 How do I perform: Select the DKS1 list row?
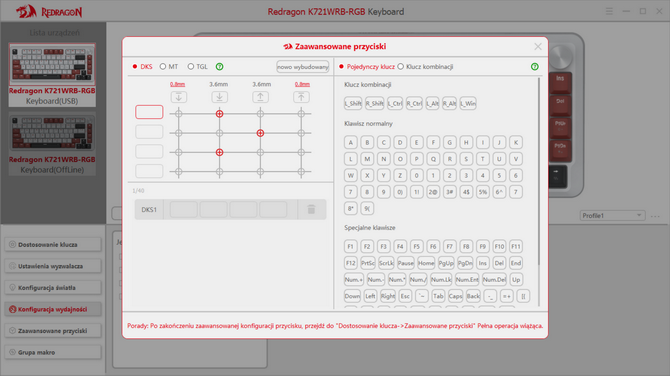[230, 209]
